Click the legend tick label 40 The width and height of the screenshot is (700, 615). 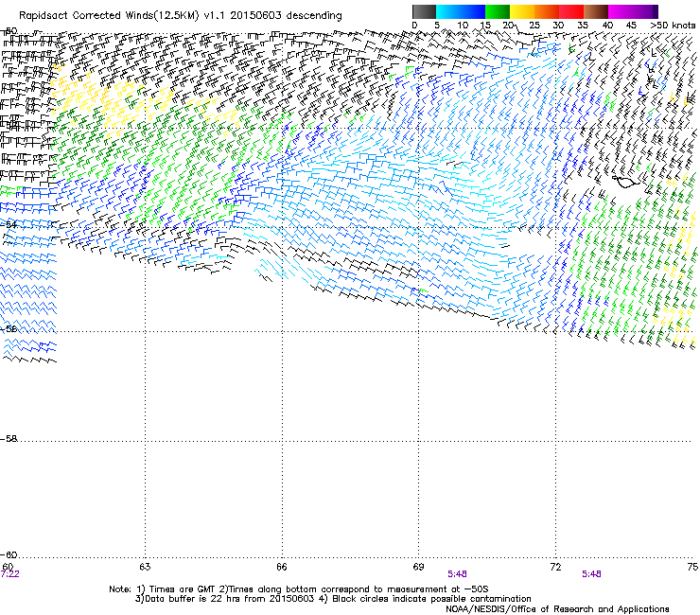608,26
